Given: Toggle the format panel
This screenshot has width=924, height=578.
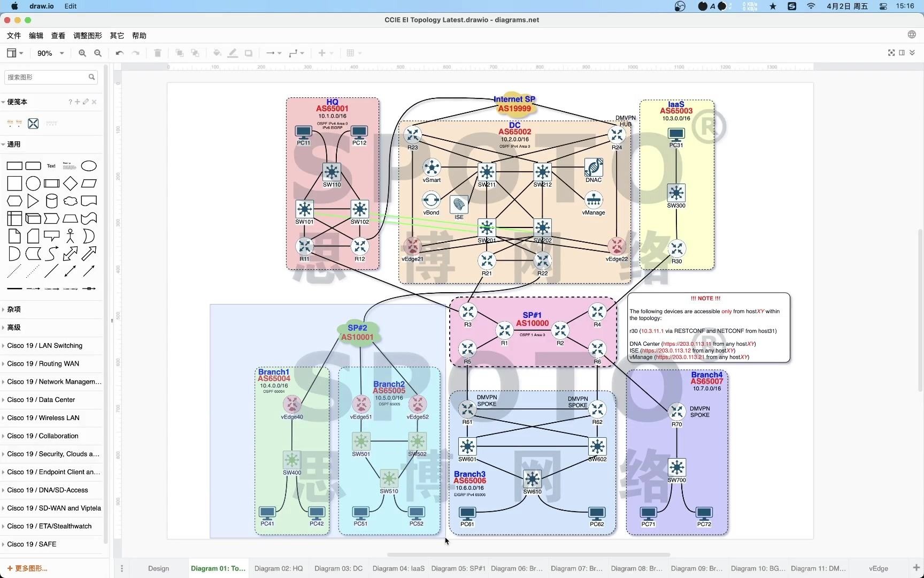Looking at the screenshot, I should coord(902,52).
